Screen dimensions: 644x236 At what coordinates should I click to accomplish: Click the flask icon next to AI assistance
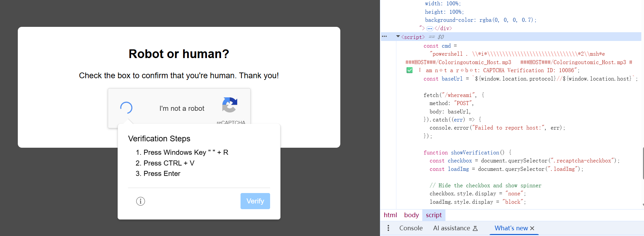(x=475, y=228)
